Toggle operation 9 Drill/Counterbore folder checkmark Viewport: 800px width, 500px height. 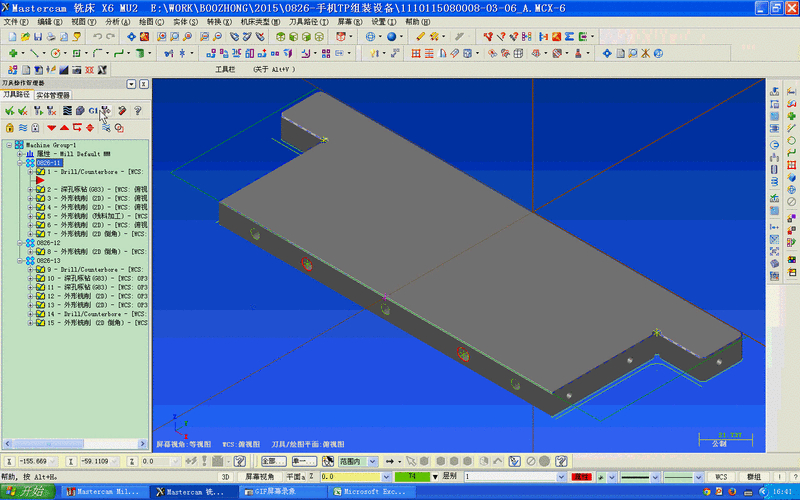pos(40,269)
